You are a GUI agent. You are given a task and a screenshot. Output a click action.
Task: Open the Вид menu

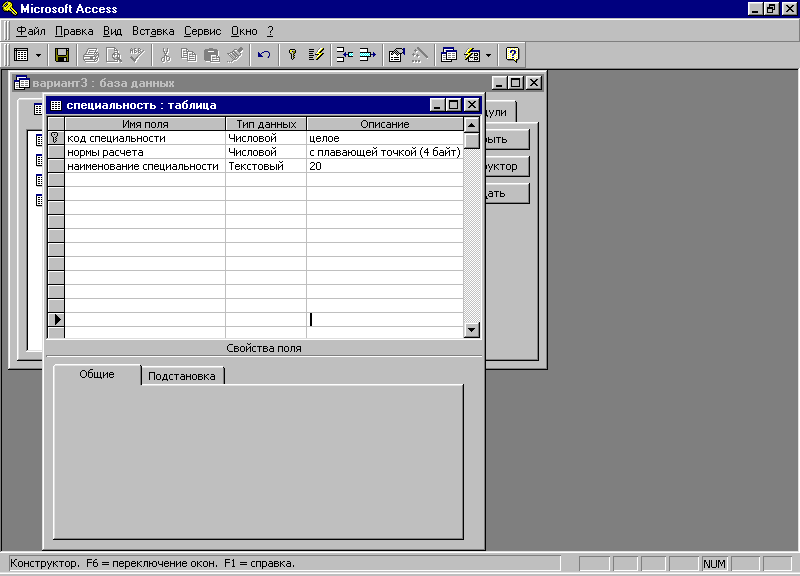(112, 31)
